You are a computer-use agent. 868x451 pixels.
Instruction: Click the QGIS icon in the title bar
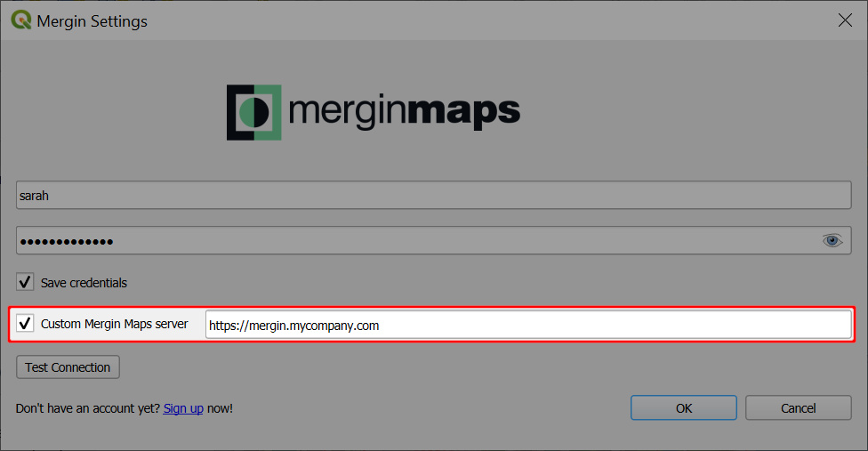[x=21, y=20]
